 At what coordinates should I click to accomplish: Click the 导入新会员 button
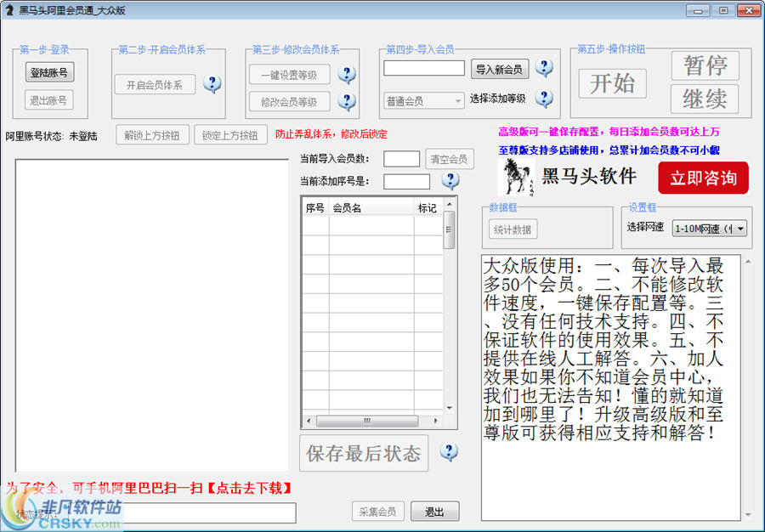coord(500,69)
